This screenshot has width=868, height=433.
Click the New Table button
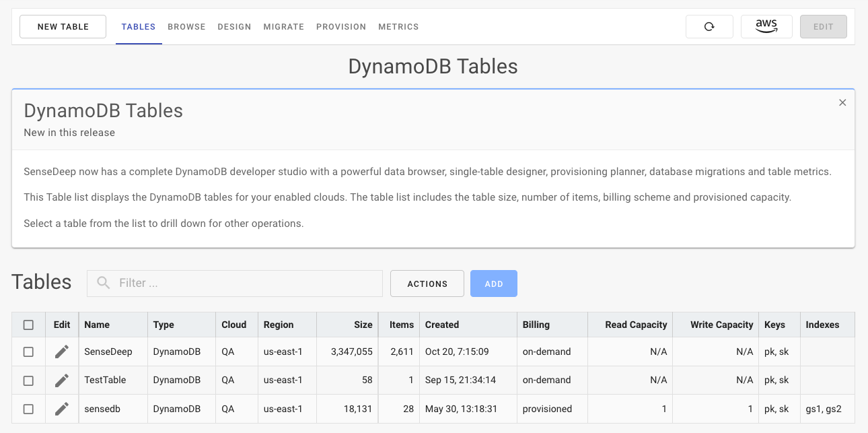(63, 27)
